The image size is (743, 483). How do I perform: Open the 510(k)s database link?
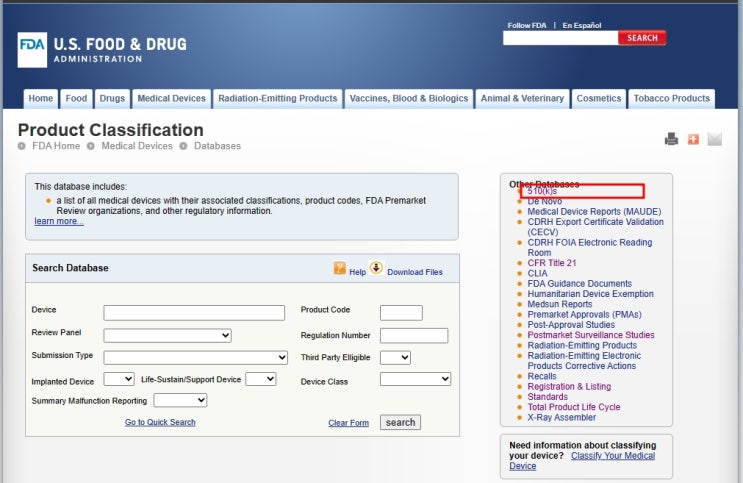(542, 191)
